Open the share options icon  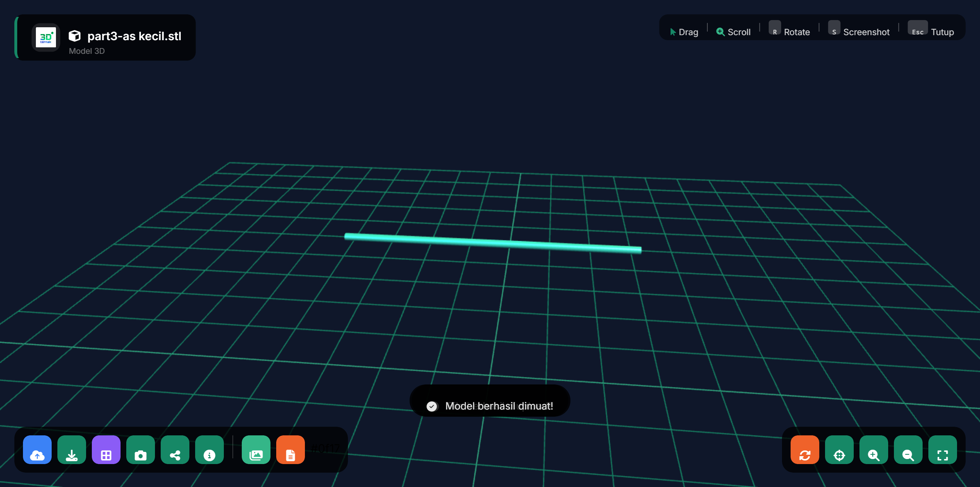point(175,450)
